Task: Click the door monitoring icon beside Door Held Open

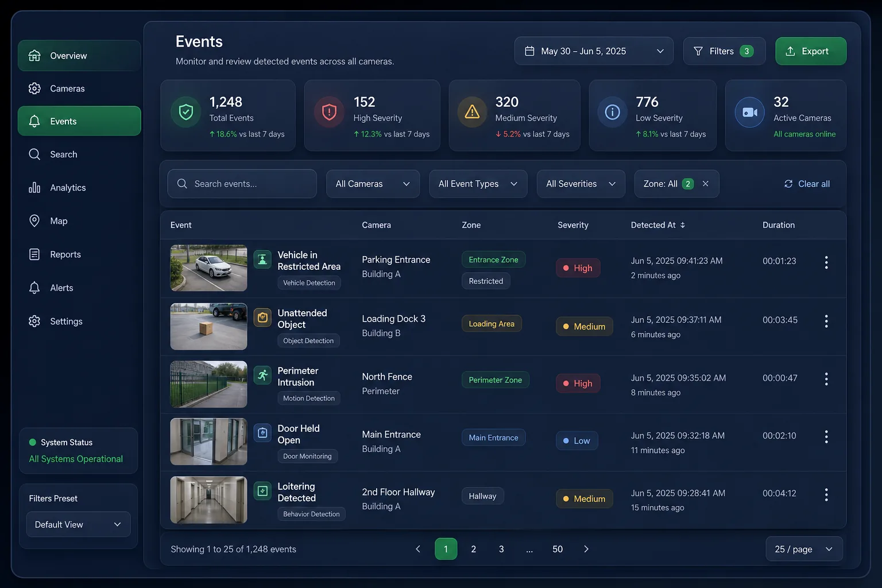Action: pos(262,433)
